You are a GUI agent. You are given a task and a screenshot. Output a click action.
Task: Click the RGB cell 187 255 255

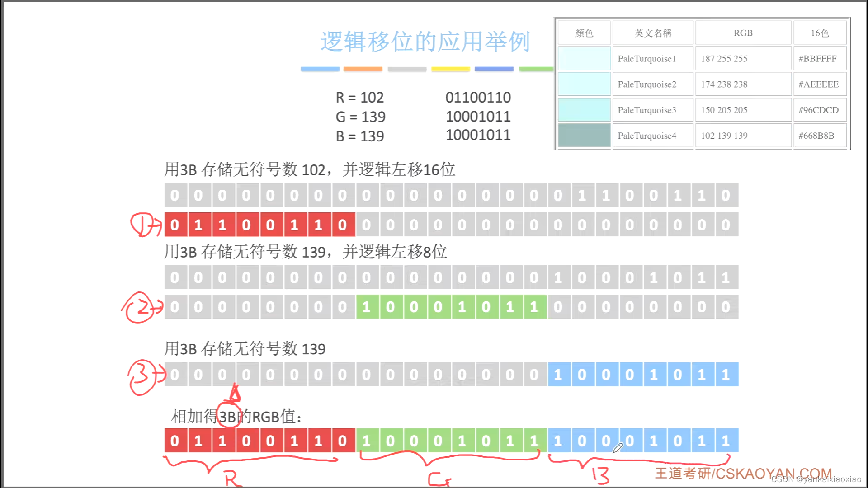click(743, 58)
